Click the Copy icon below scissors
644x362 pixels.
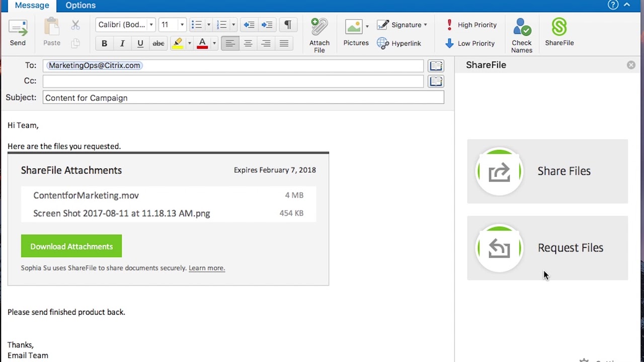(75, 43)
